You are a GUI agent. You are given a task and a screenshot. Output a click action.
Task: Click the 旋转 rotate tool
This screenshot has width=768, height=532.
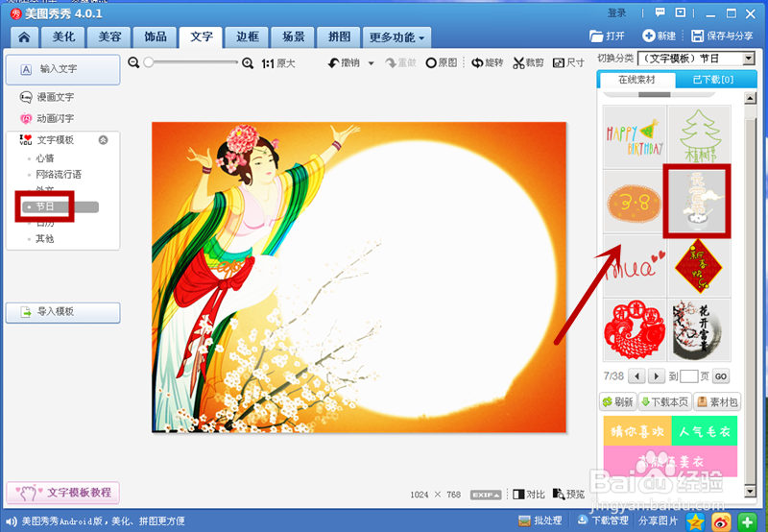487,62
